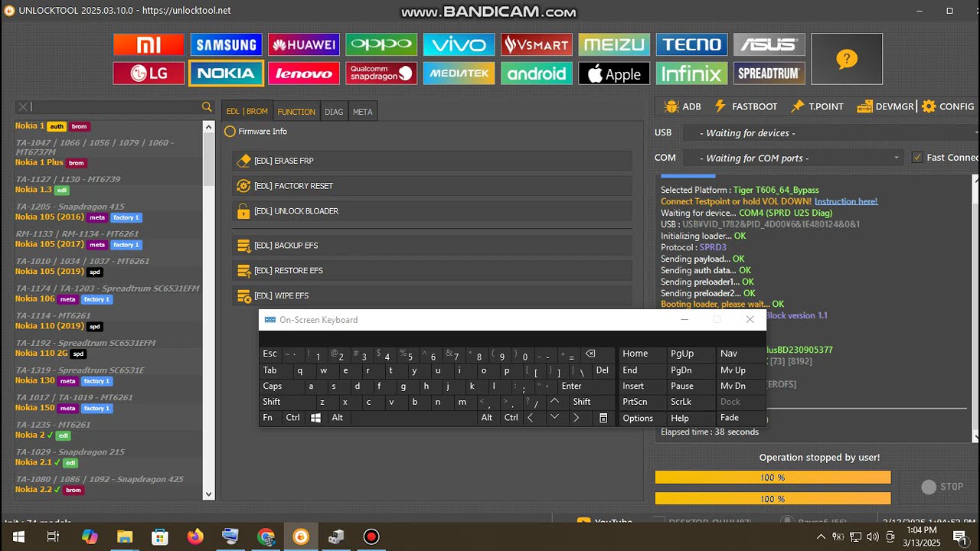
Task: Toggle Fn key on On-Screen Keyboard
Action: 268,418
